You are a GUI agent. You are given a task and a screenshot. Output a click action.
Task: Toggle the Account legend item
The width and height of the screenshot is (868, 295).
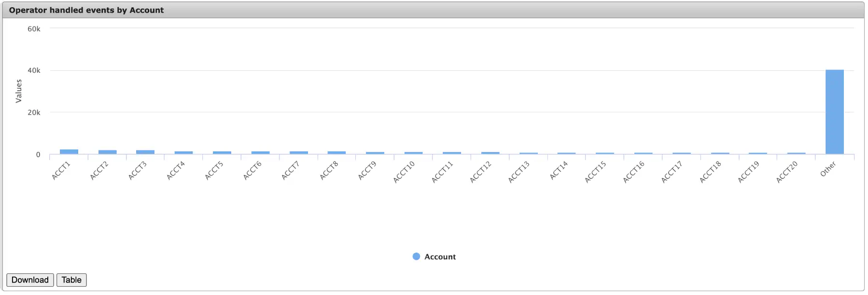tap(434, 257)
